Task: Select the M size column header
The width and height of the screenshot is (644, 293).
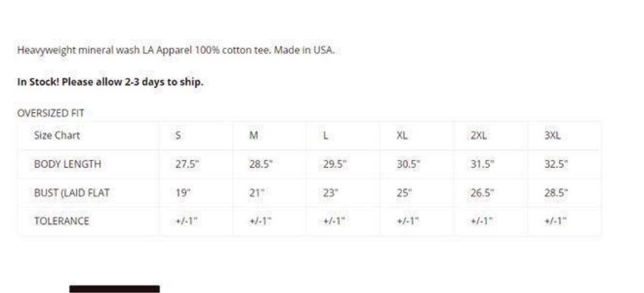Action: coord(253,136)
